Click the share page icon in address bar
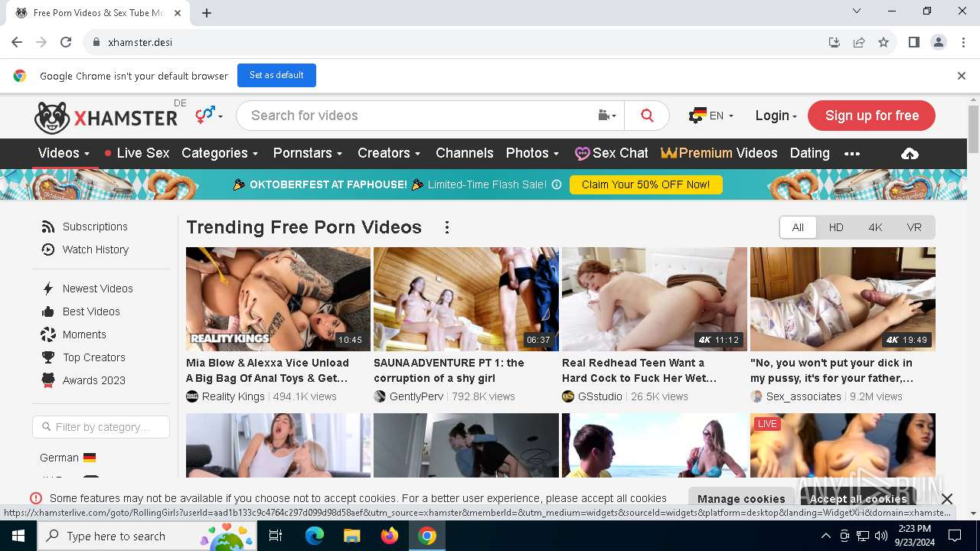Screen dimensions: 980x551 click(x=859, y=42)
